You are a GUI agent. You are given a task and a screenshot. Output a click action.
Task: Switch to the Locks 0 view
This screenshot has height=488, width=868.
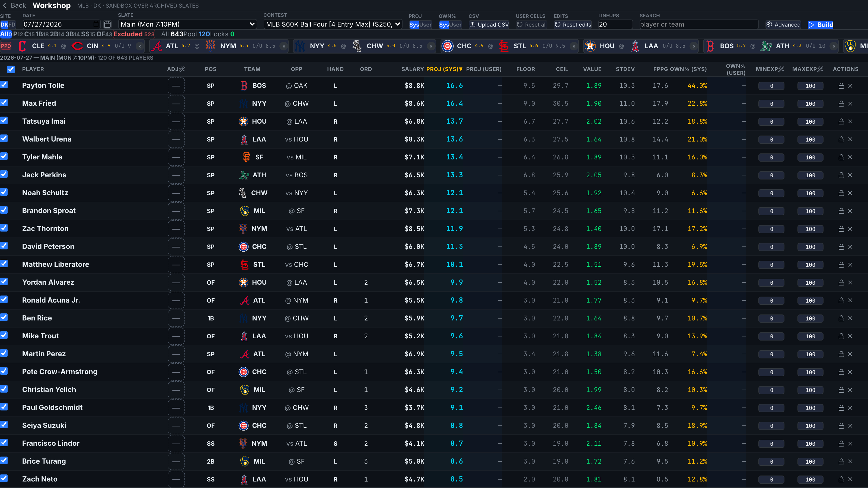coord(222,34)
